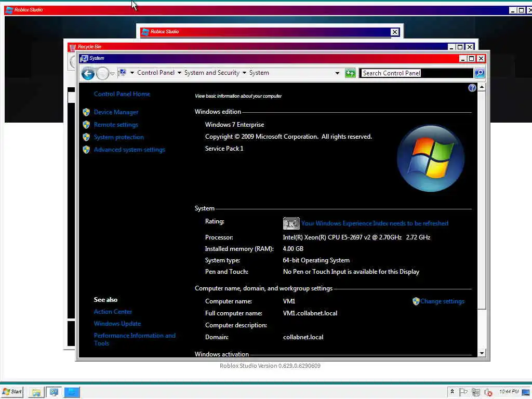Viewport: 532px width, 399px height.
Task: Open Control Panel Home link
Action: [122, 94]
